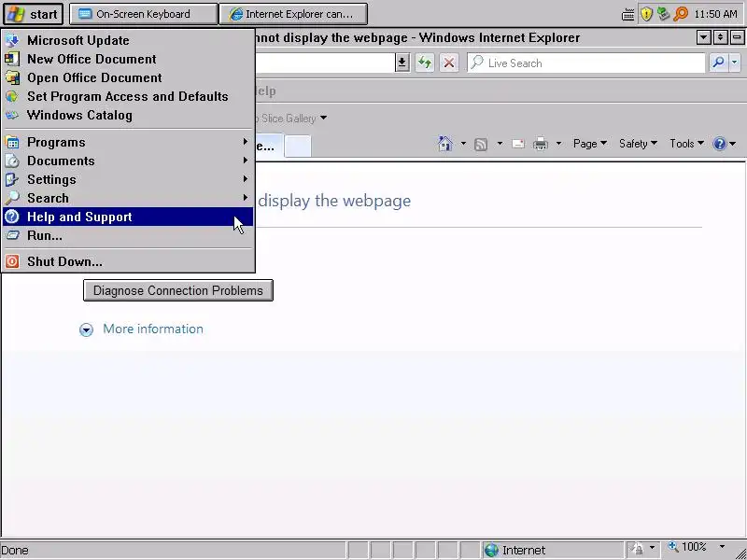Open dropdown beside the status bar lock icon
Screen dimensions: 747x560
point(652,548)
